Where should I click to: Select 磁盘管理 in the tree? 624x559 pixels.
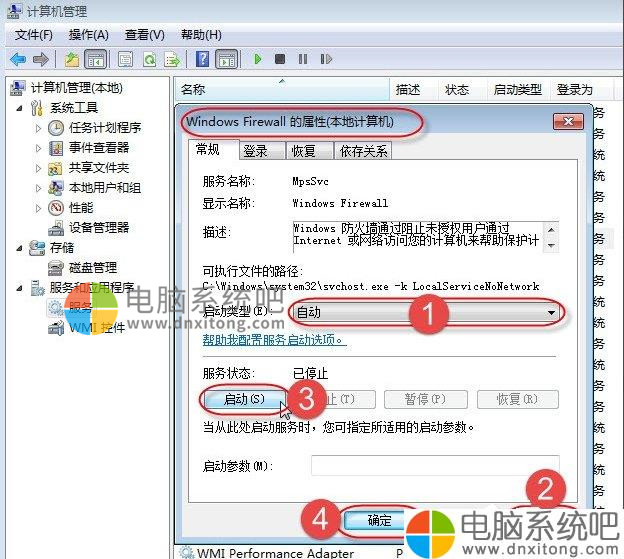(93, 267)
